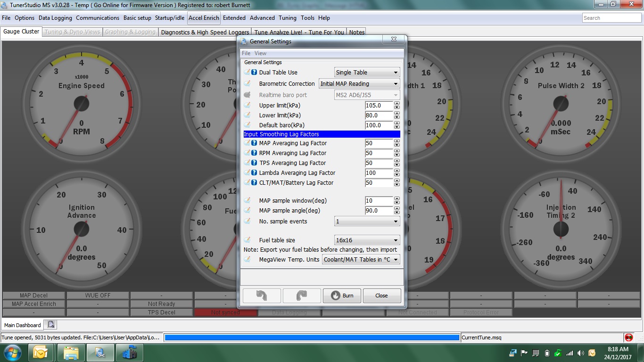Click the Lambda Averaging Lag Factor value field

(x=379, y=173)
